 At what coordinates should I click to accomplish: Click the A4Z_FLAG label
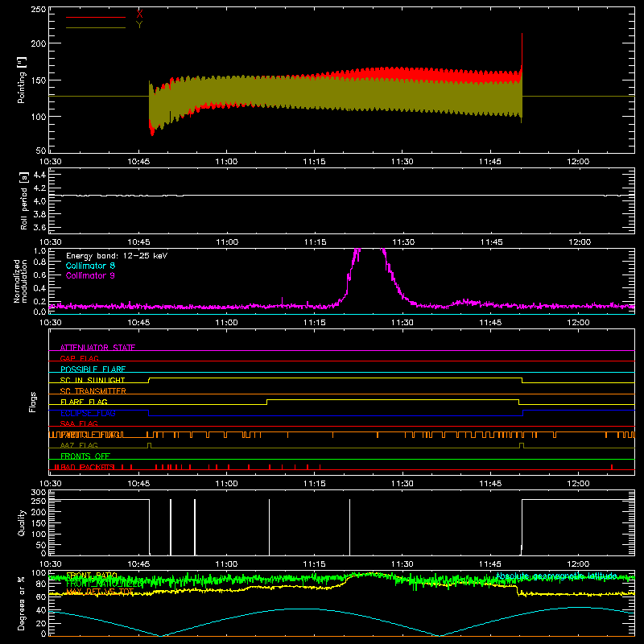click(x=79, y=445)
